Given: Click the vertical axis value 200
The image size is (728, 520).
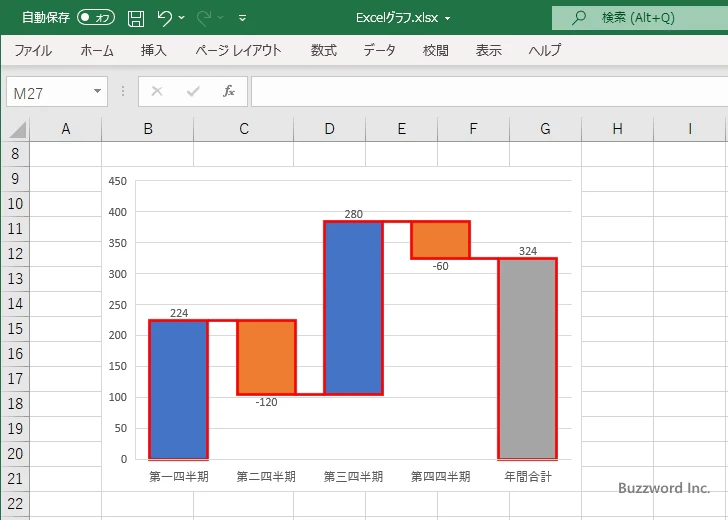Looking at the screenshot, I should pyautogui.click(x=117, y=336).
